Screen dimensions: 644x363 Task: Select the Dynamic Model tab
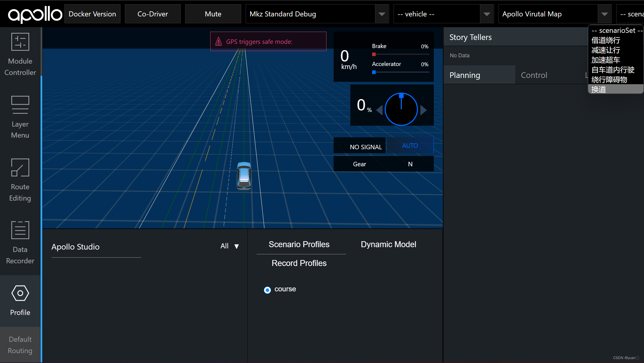click(x=388, y=244)
